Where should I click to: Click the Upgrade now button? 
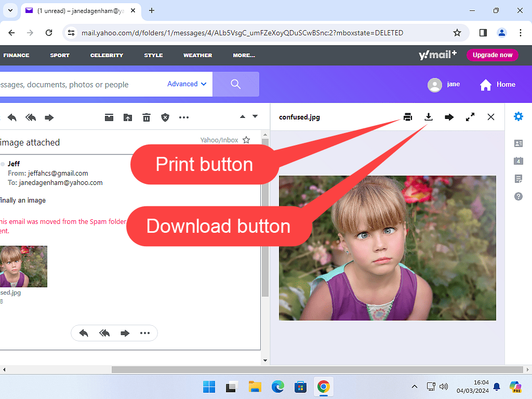pyautogui.click(x=492, y=55)
